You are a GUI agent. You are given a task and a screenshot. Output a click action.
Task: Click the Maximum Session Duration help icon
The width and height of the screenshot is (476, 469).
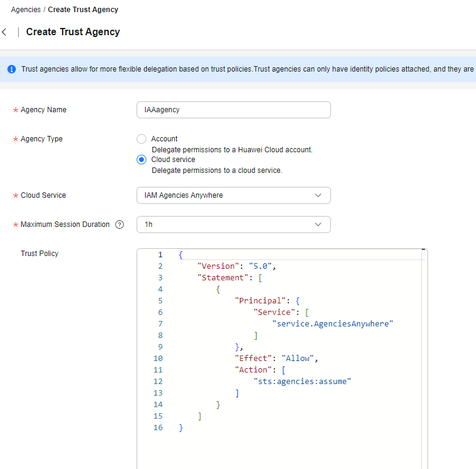coord(120,224)
